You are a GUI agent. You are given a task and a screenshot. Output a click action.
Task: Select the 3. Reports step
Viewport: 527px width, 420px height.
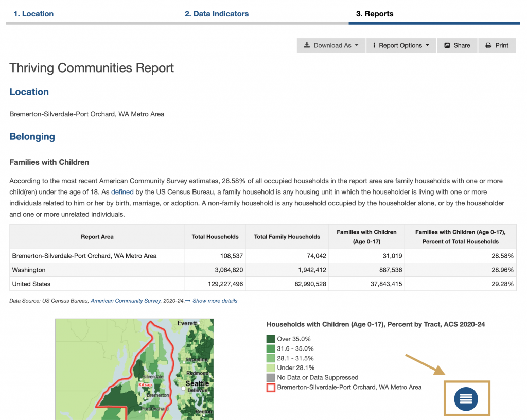click(375, 14)
